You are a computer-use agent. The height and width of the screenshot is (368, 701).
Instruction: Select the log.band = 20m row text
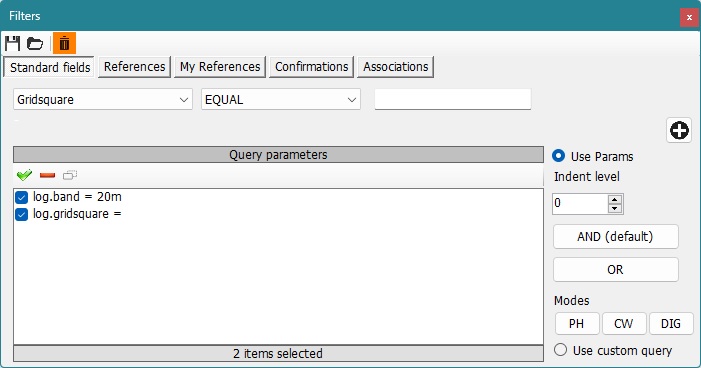77,197
